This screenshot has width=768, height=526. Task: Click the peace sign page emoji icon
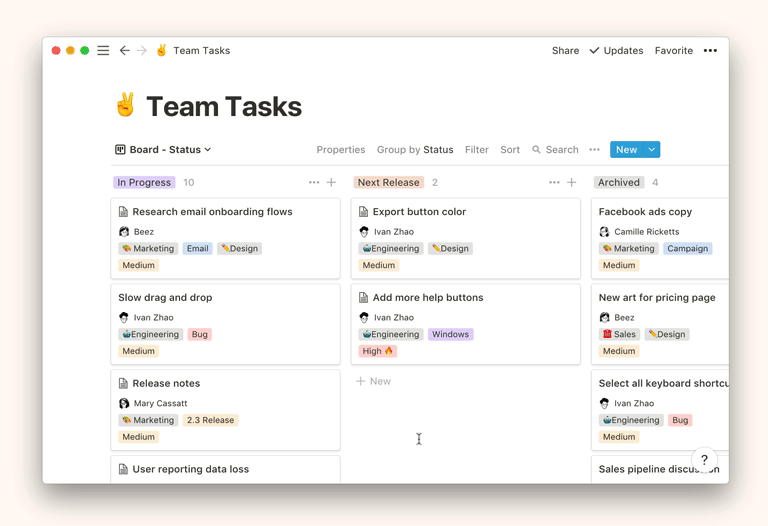125,106
